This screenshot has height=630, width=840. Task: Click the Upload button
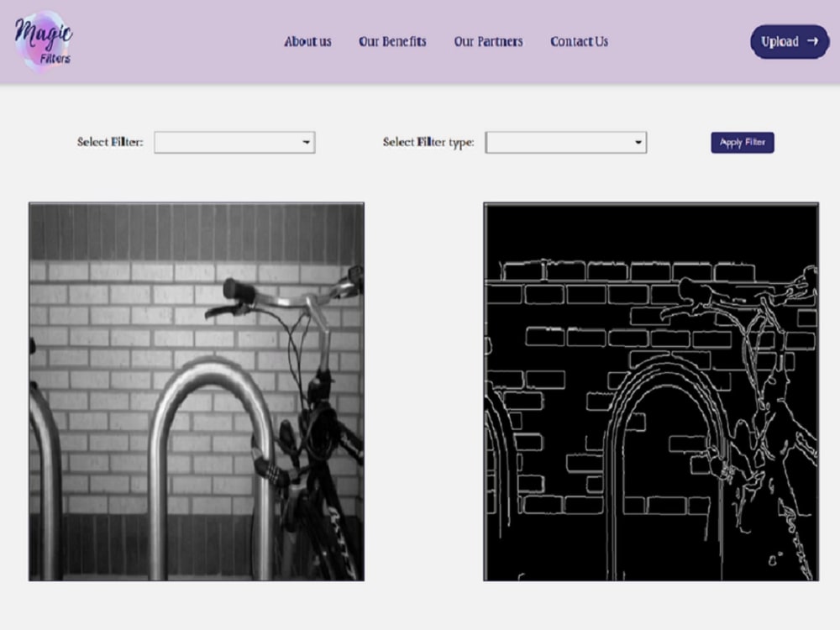tap(790, 42)
